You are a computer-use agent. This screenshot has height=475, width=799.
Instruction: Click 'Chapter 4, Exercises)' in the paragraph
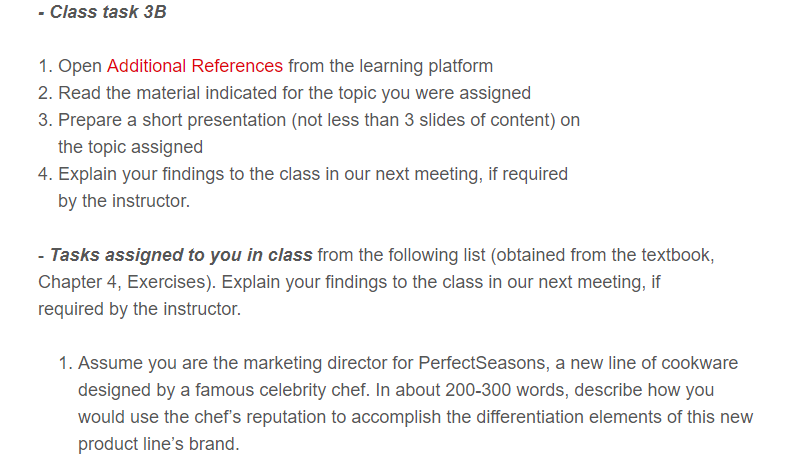click(127, 282)
